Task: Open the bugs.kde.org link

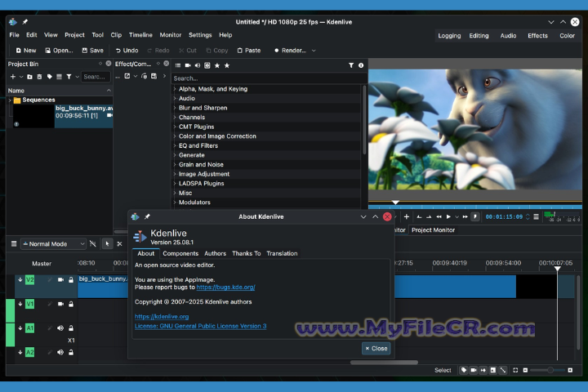Action: pyautogui.click(x=225, y=287)
